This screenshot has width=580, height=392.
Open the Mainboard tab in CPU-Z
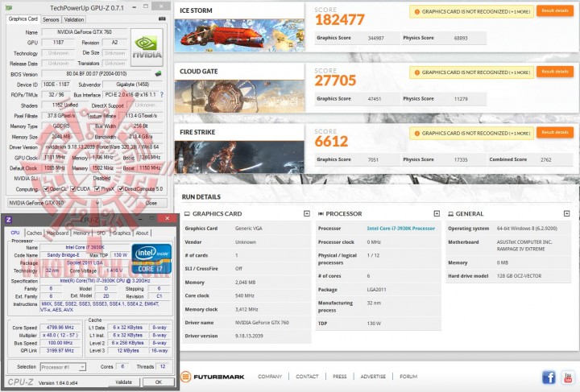tap(57, 233)
